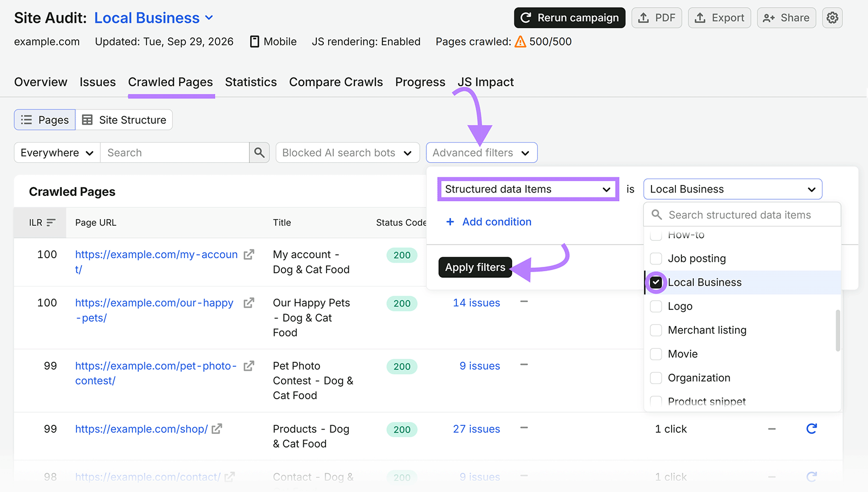Check the Logo checkbox
Viewport: 868px width, 492px height.
(656, 306)
